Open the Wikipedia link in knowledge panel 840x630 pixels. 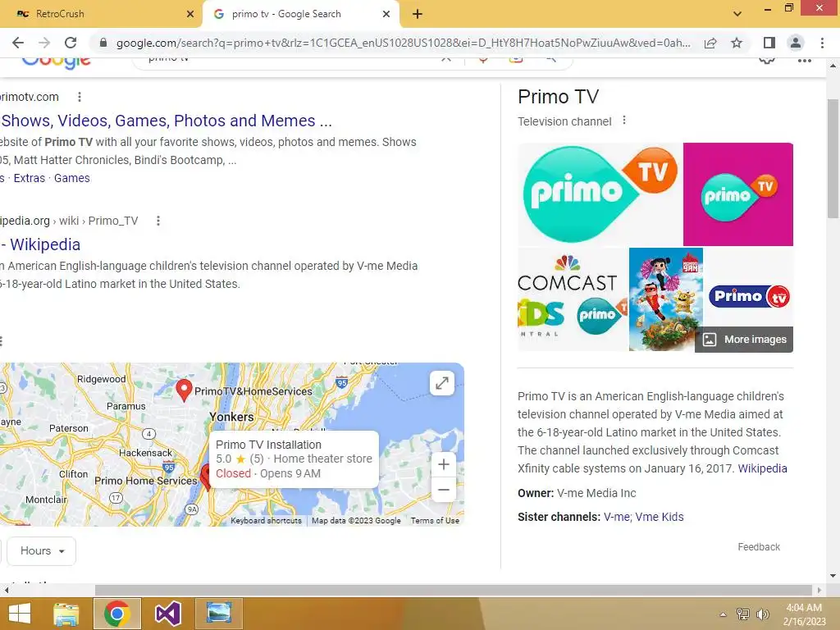[x=762, y=468]
